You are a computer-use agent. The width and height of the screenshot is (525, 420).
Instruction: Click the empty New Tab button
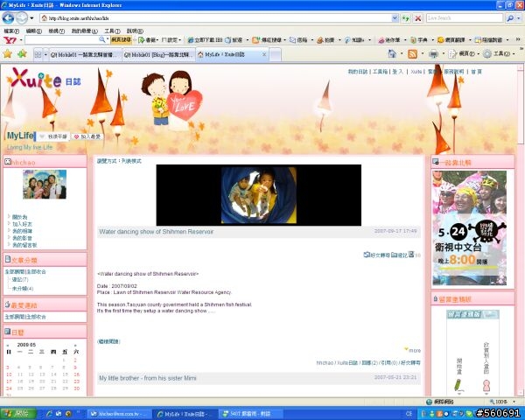276,54
